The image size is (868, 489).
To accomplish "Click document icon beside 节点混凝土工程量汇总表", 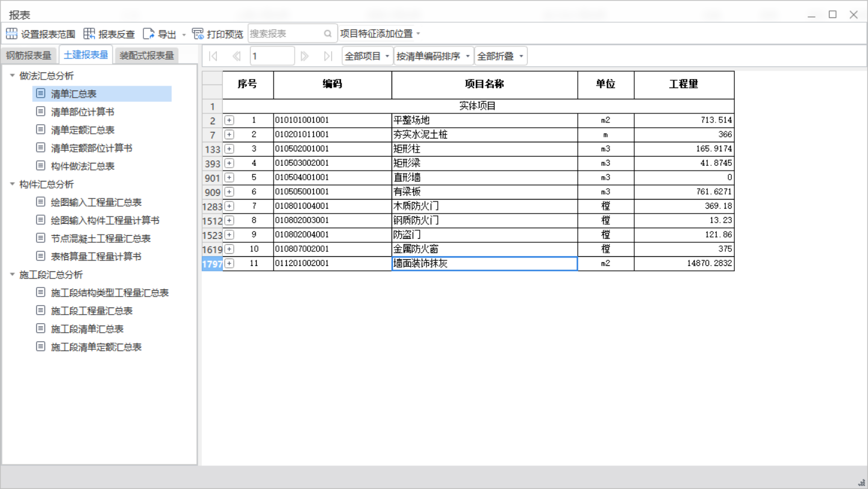I will pos(40,238).
